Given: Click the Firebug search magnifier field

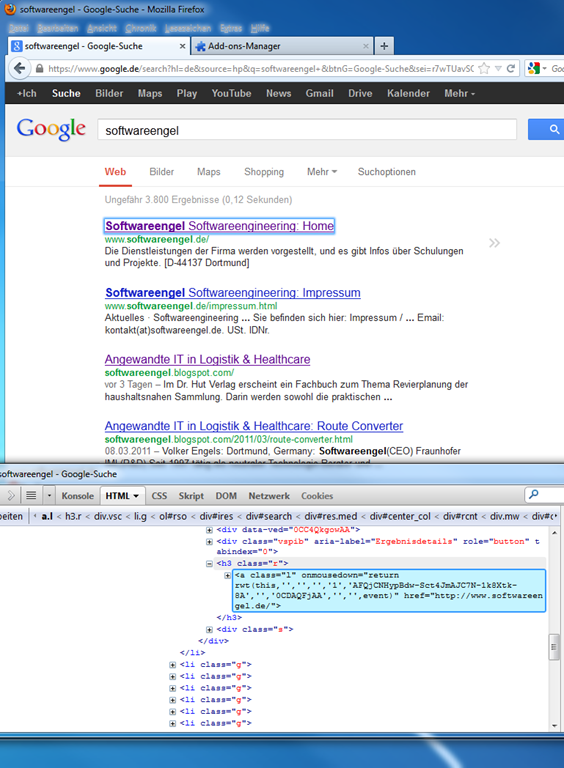Looking at the screenshot, I should coord(544,495).
